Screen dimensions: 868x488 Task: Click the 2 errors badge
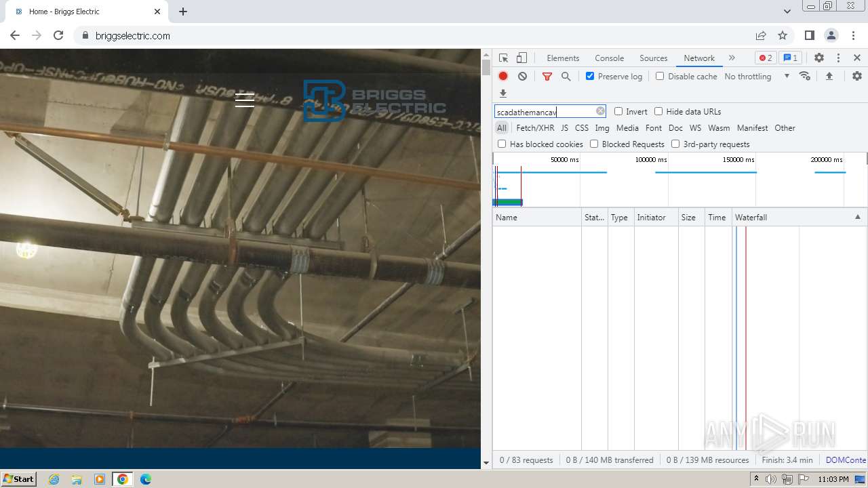[766, 58]
